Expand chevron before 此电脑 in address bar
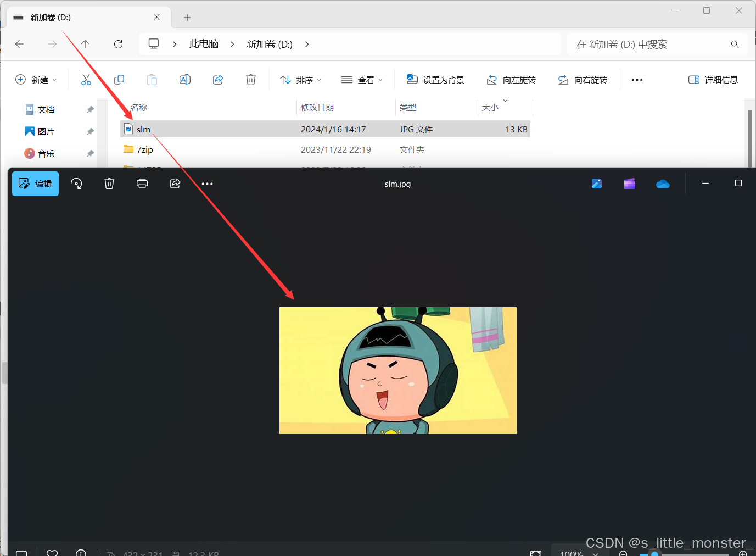 (175, 44)
